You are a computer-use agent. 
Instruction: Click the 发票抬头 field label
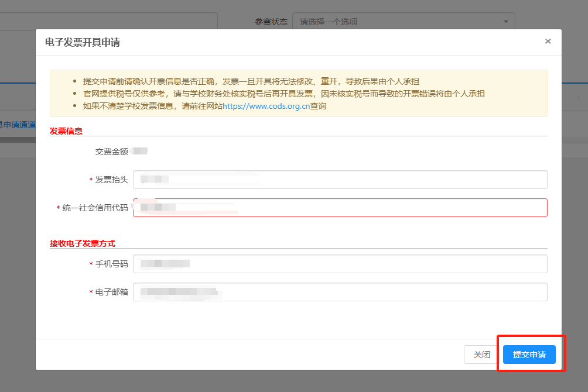point(111,180)
